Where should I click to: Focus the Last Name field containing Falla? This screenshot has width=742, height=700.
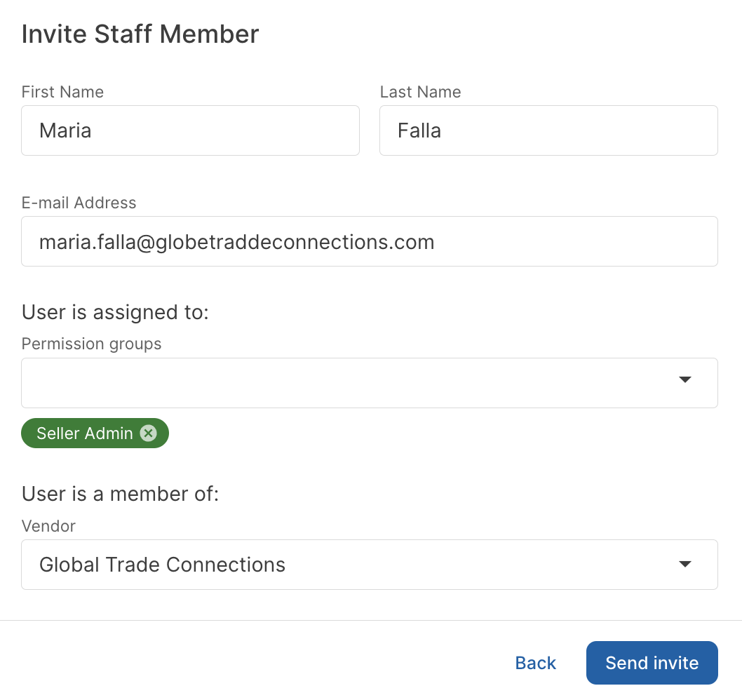(548, 130)
